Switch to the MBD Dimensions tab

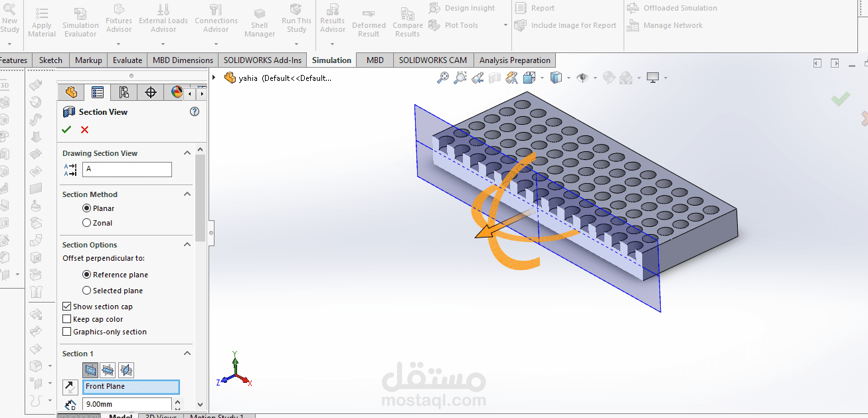coord(183,60)
